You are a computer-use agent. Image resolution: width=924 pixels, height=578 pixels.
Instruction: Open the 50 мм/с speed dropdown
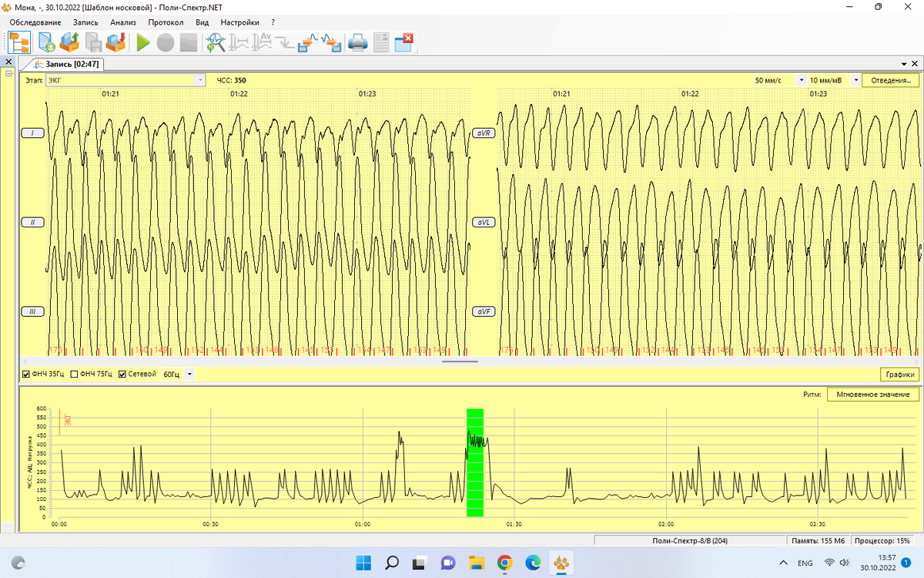coord(802,80)
